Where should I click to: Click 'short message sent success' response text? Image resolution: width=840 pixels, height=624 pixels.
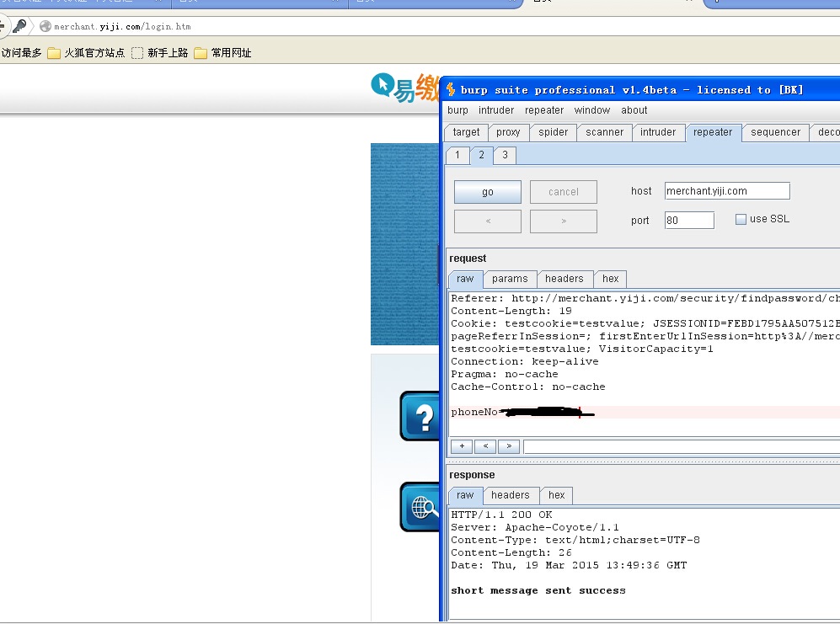pos(538,591)
